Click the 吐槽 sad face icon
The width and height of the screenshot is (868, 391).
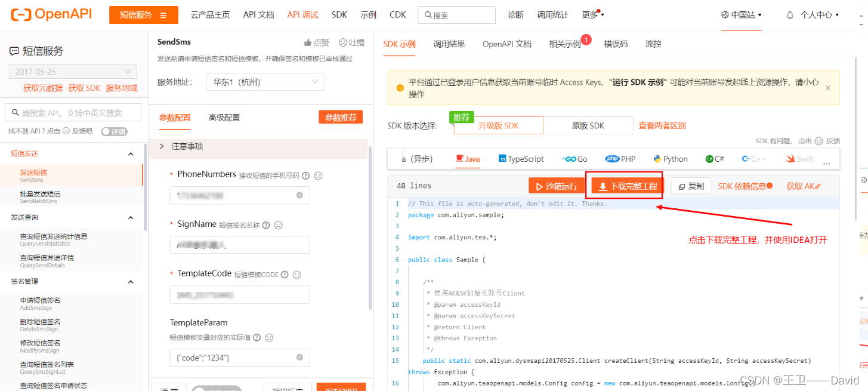343,42
